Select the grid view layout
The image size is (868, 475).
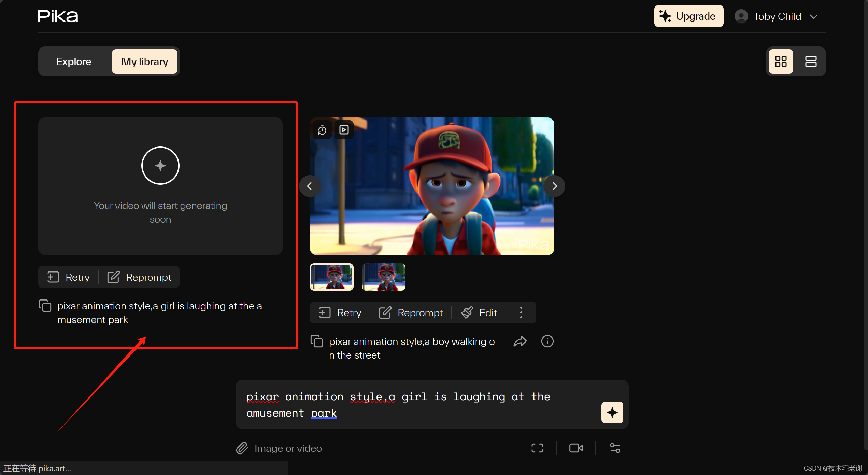pos(781,61)
